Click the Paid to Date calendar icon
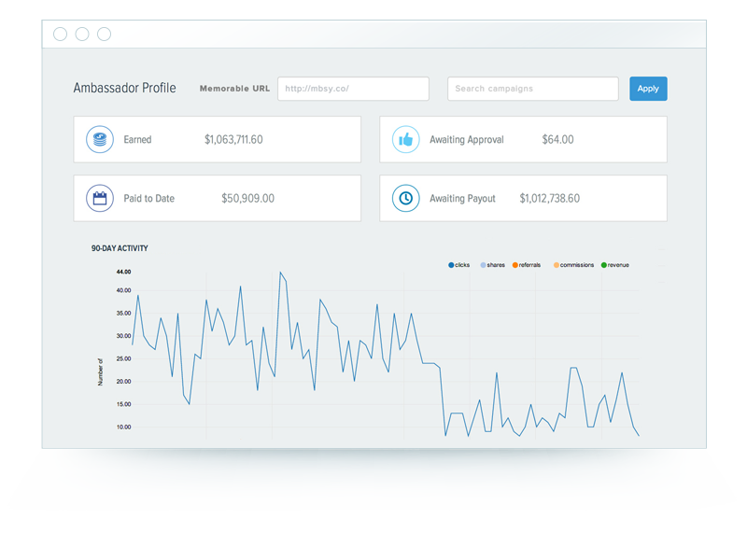747x560 pixels. (x=100, y=198)
